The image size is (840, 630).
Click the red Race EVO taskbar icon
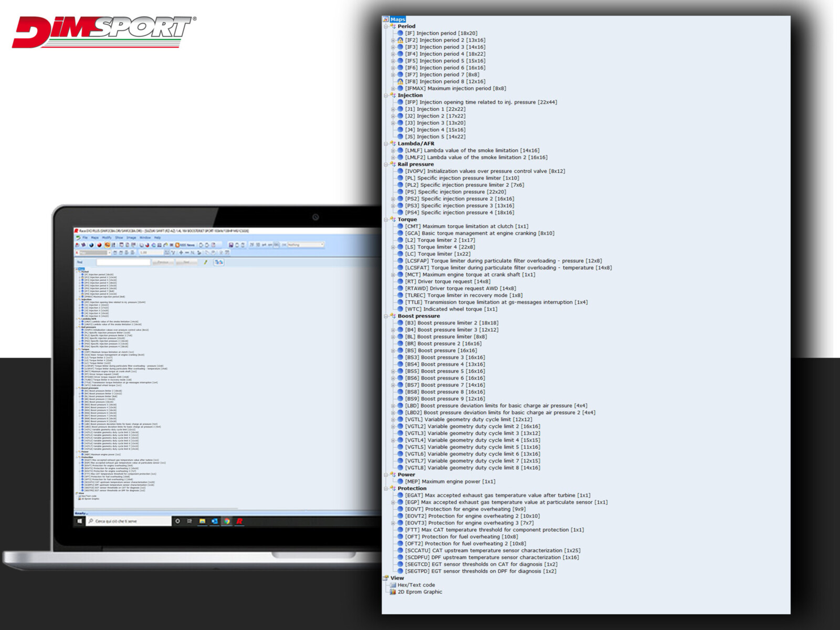pos(239,521)
